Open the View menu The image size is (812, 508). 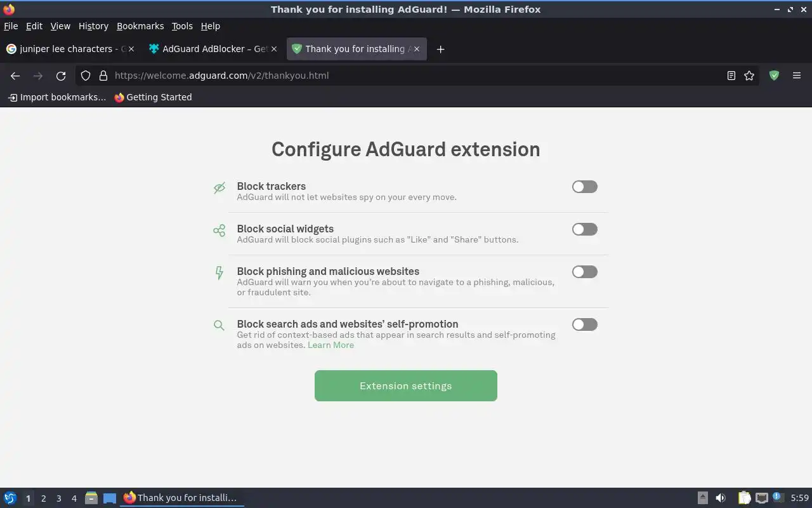[x=60, y=26]
